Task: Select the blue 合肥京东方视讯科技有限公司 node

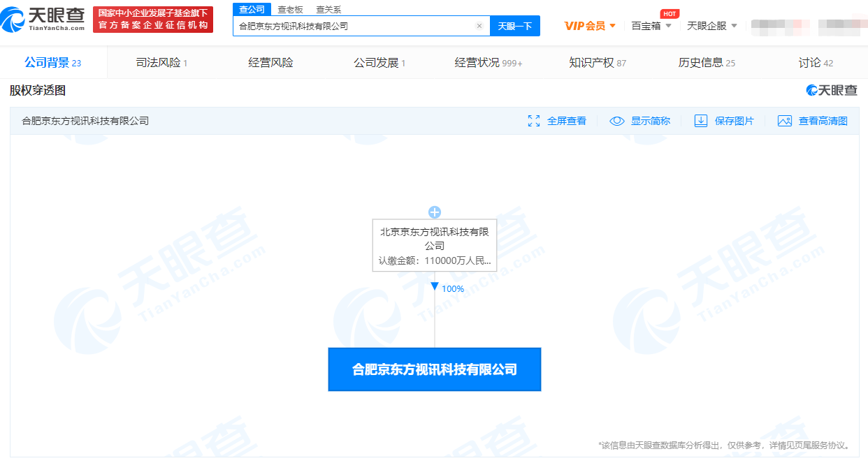Action: coord(435,369)
